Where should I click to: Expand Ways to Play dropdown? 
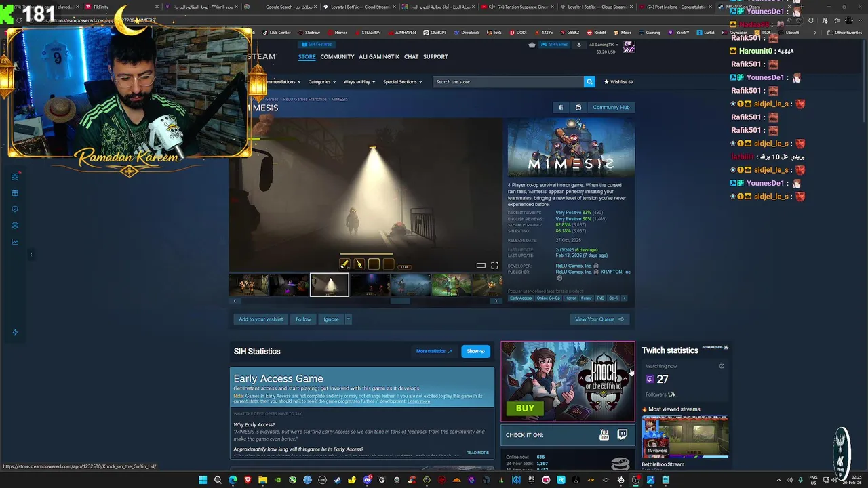(359, 82)
